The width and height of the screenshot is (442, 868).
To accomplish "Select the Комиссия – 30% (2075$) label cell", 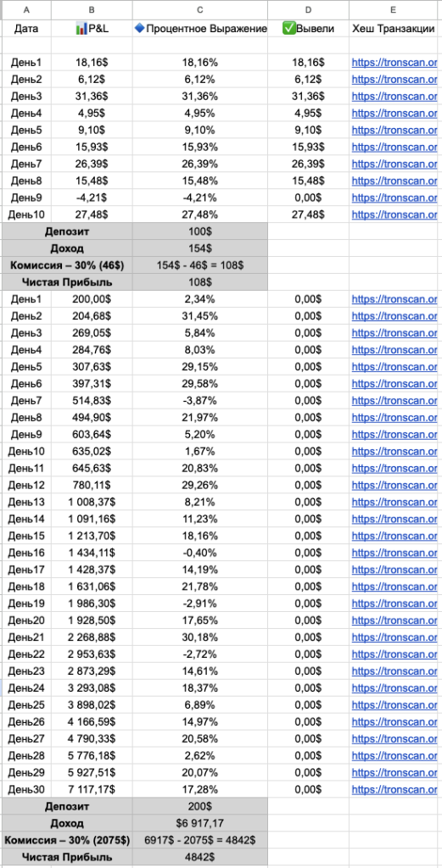I will point(67,840).
